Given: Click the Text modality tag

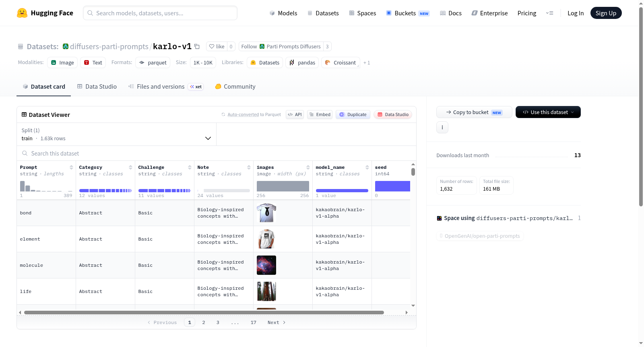Looking at the screenshot, I should [93, 62].
